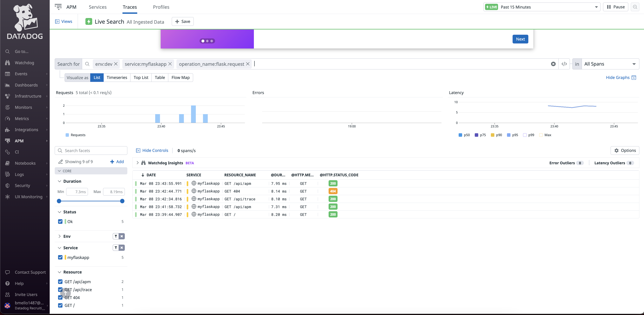Remove env:dev filter tag
Image resolution: width=644 pixels, height=315 pixels.
116,64
